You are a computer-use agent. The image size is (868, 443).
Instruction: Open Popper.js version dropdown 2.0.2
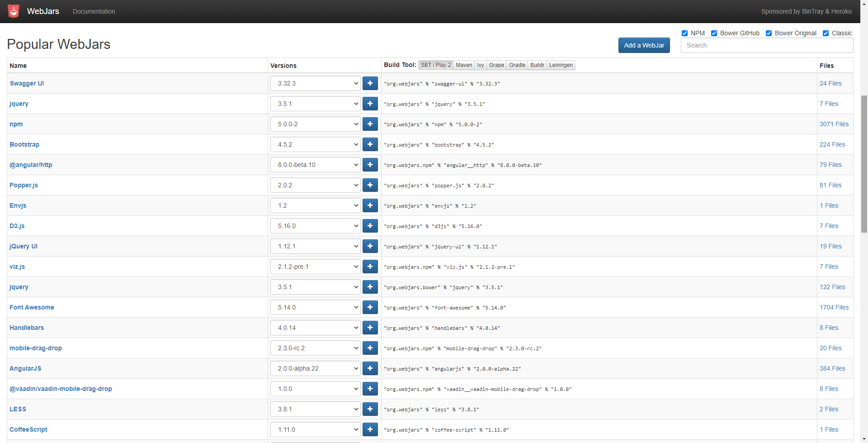point(315,185)
